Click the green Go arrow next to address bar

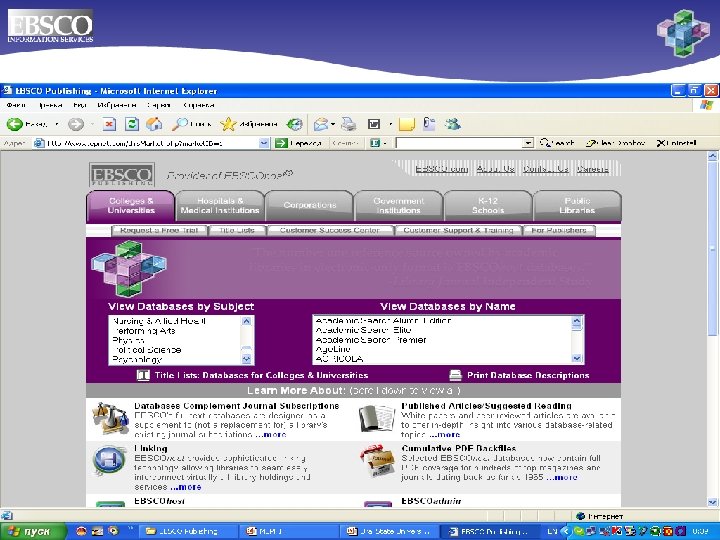[281, 143]
